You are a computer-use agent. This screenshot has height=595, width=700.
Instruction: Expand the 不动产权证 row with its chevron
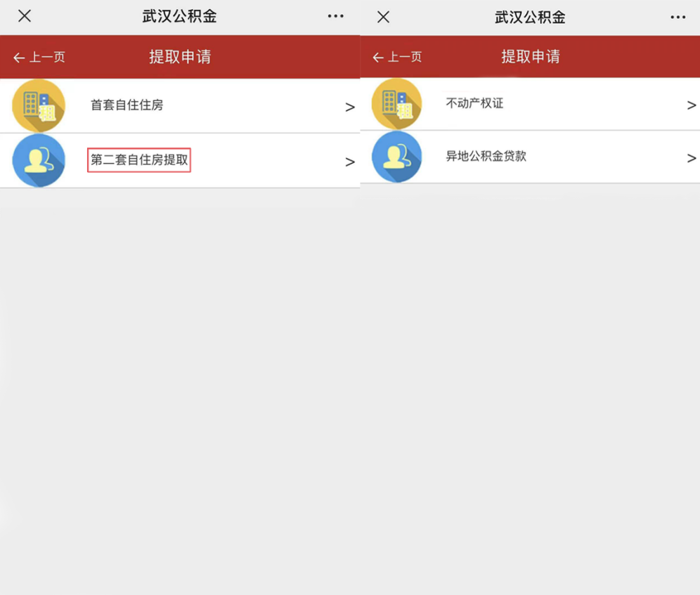[691, 105]
